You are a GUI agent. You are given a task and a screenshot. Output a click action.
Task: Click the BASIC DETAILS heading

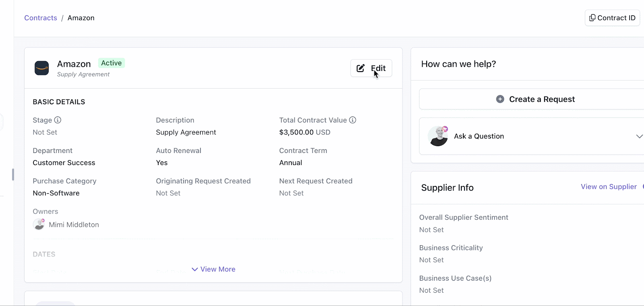pos(59,102)
